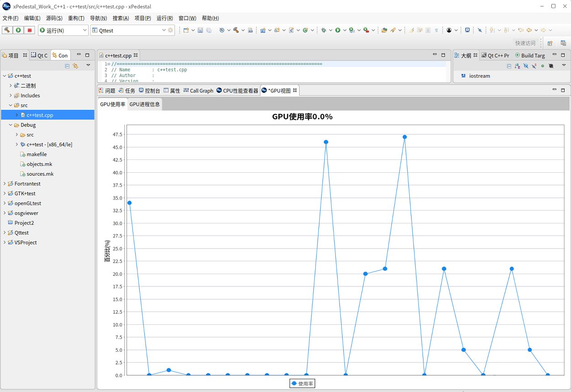Click the first 34% data point
Image resolution: width=571 pixels, height=392 pixels.
pos(129,203)
